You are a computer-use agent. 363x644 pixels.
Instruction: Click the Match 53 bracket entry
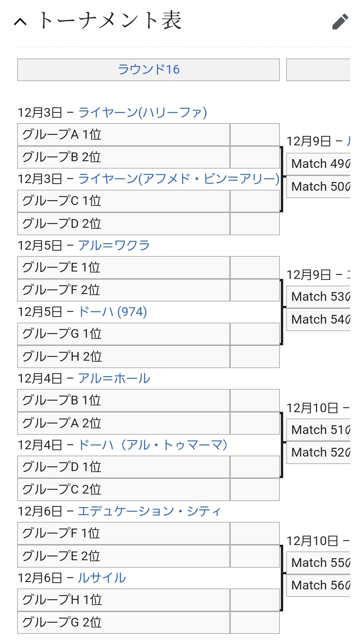tap(319, 297)
